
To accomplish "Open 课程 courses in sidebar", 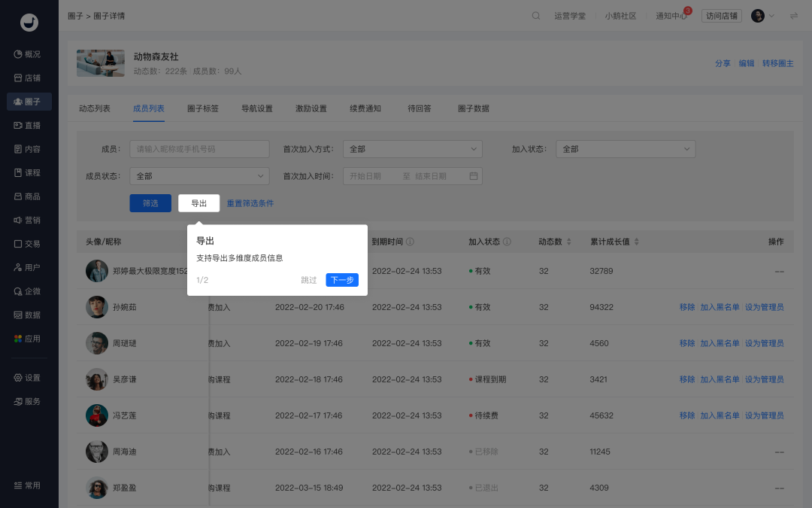I will [x=27, y=172].
